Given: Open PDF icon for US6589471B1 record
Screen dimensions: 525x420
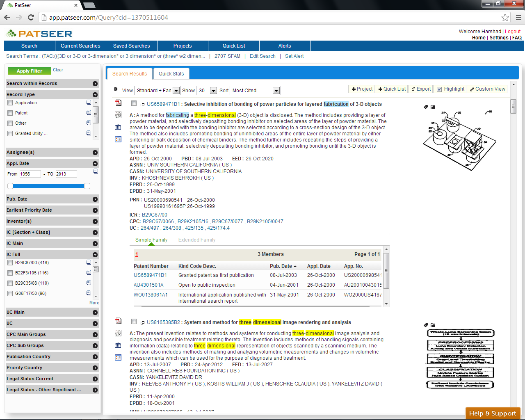Looking at the screenshot, I should (118, 103).
